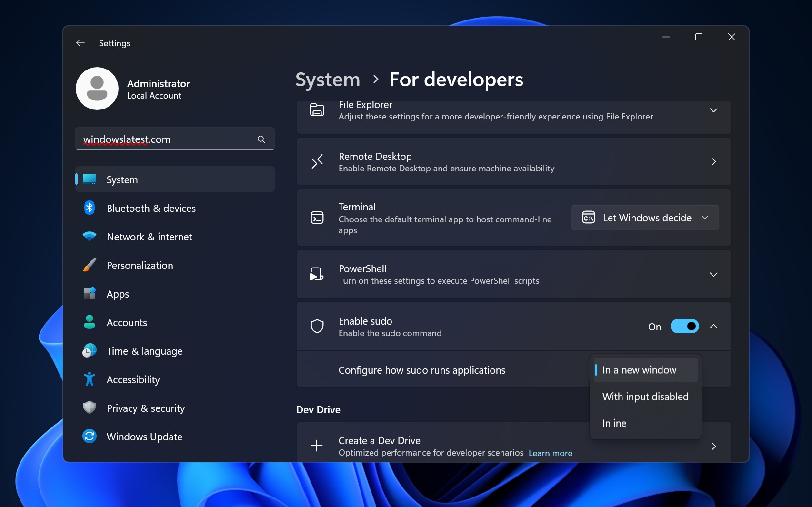The height and width of the screenshot is (507, 812).
Task: Click the Remote Desktop icon
Action: pos(317,162)
